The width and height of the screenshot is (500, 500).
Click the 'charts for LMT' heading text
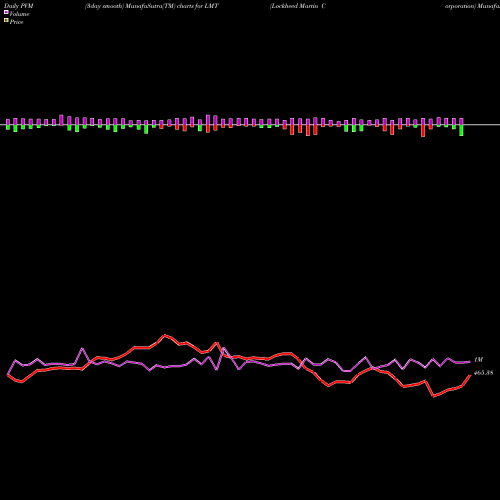pyautogui.click(x=198, y=6)
